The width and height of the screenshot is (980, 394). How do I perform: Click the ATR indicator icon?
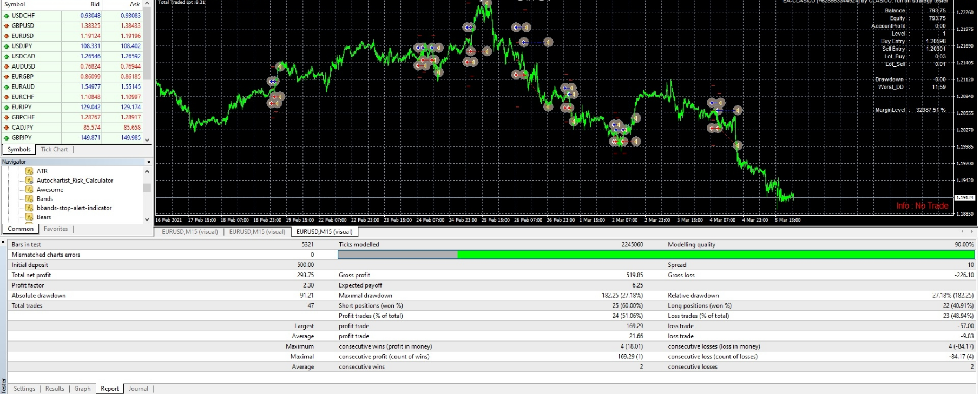coord(30,171)
